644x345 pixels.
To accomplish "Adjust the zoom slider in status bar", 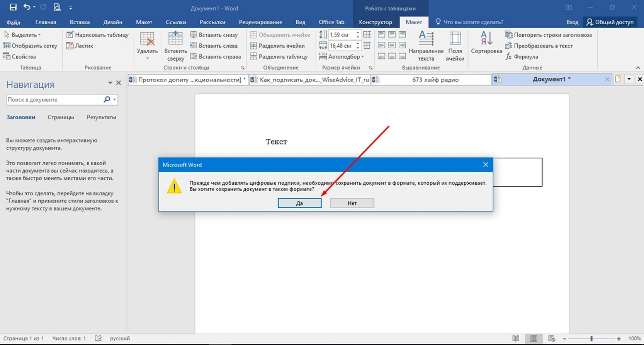I will 591,338.
